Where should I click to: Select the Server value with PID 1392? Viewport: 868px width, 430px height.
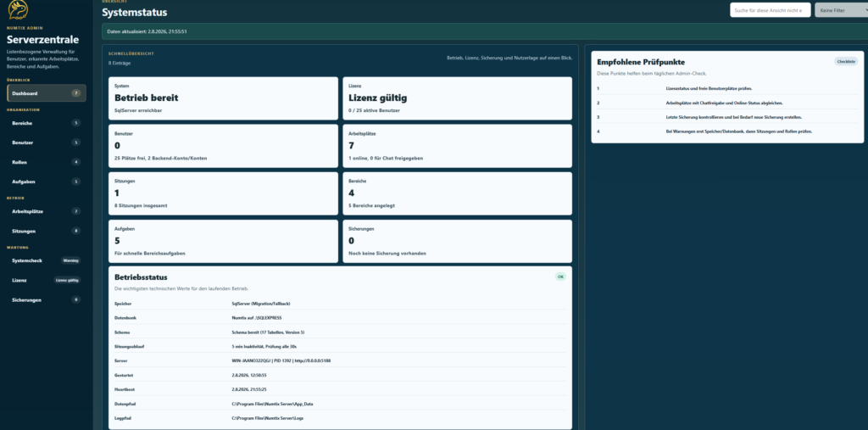tap(281, 360)
